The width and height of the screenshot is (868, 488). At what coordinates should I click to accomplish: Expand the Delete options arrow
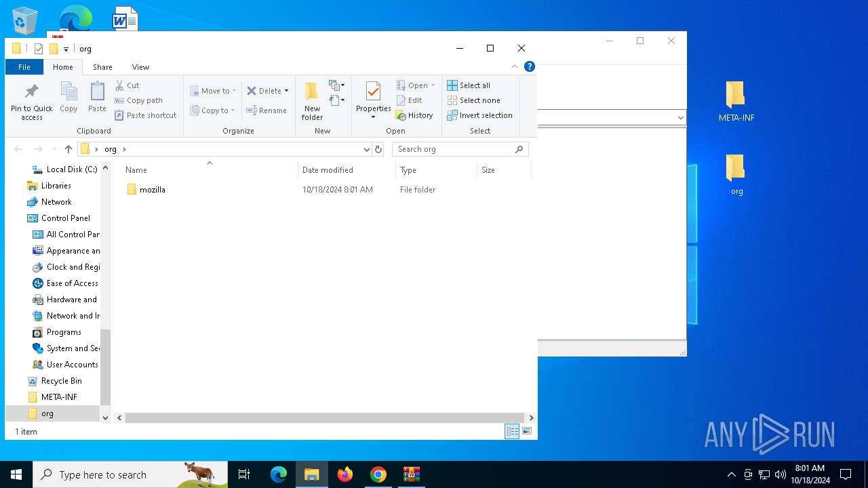point(286,91)
